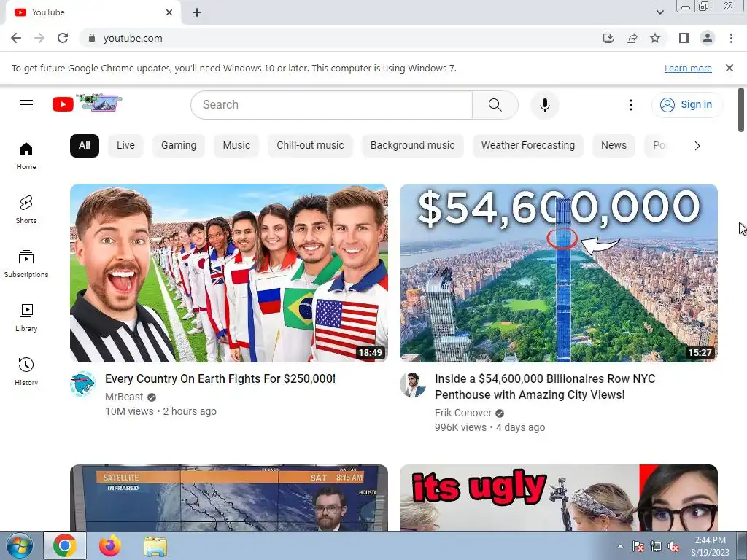Select the News filter chip

tap(614, 146)
